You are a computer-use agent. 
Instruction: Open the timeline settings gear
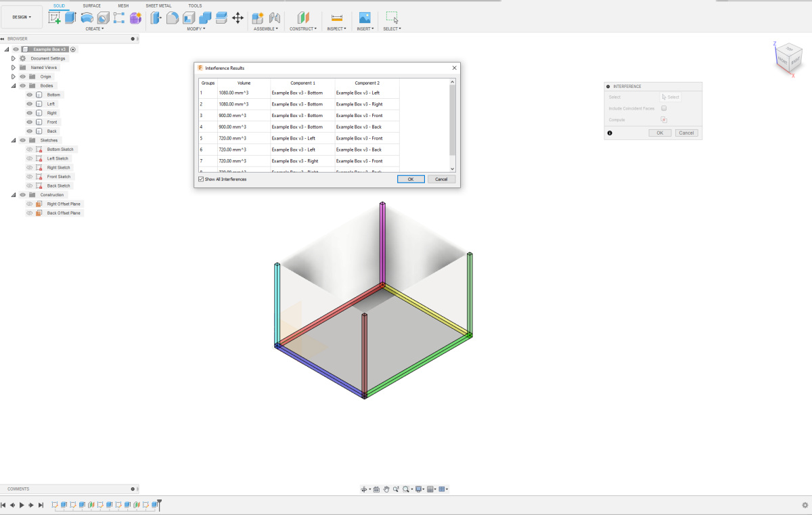pyautogui.click(x=805, y=505)
